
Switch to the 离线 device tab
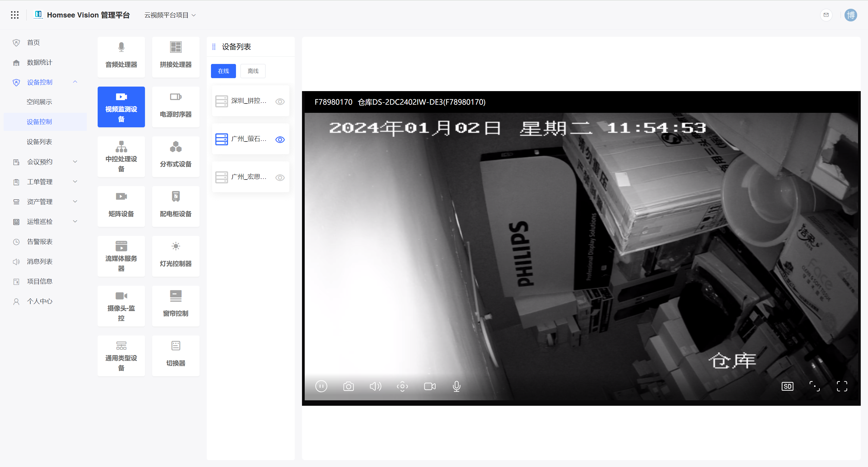[x=253, y=71]
